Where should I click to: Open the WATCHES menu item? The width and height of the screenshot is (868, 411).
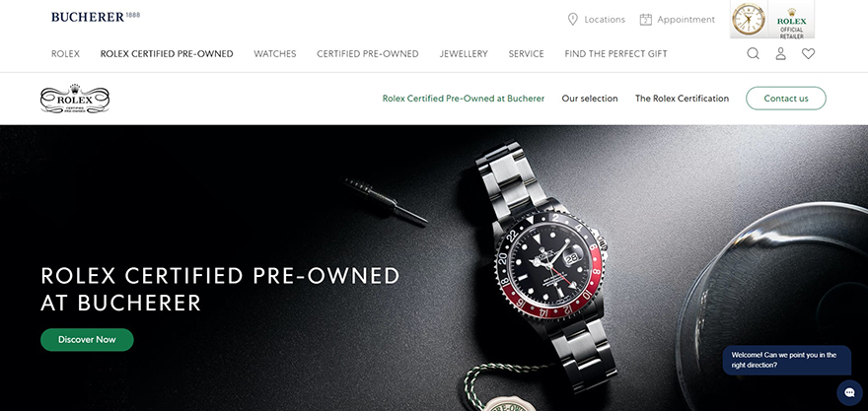[x=275, y=53]
